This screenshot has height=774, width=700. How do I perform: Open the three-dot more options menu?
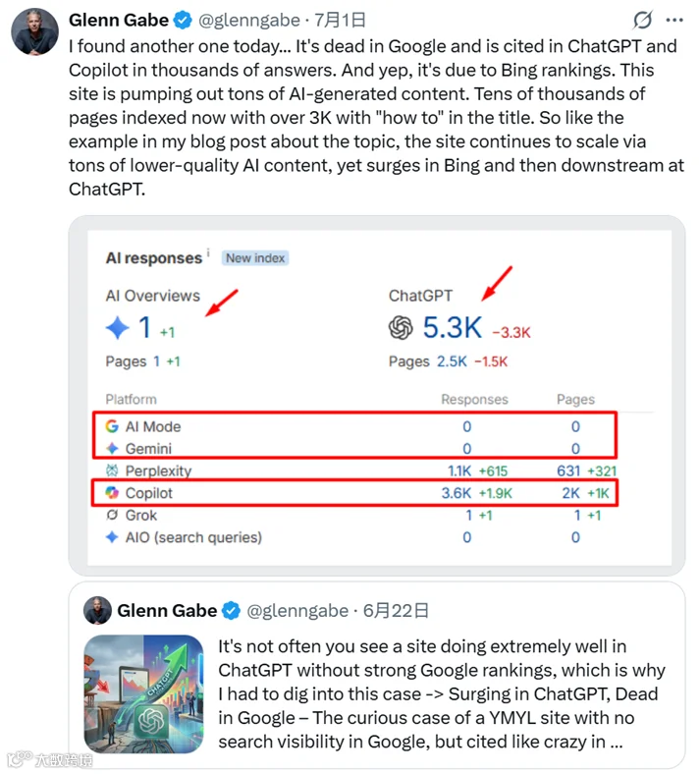674,21
